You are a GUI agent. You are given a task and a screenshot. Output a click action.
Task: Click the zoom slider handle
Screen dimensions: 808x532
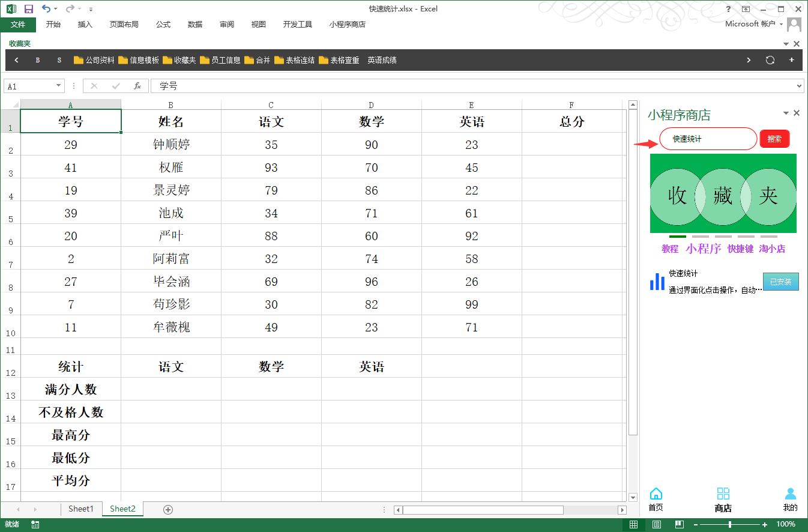point(730,525)
